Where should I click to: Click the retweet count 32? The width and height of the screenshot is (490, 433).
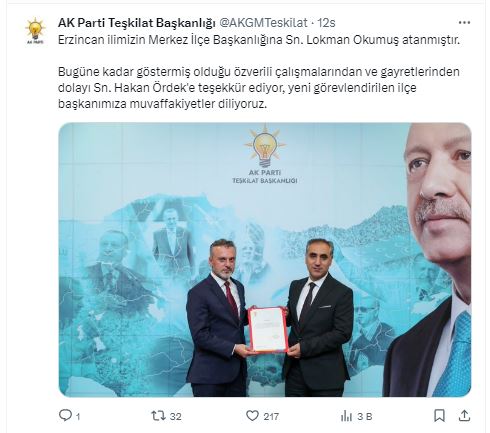(176, 417)
